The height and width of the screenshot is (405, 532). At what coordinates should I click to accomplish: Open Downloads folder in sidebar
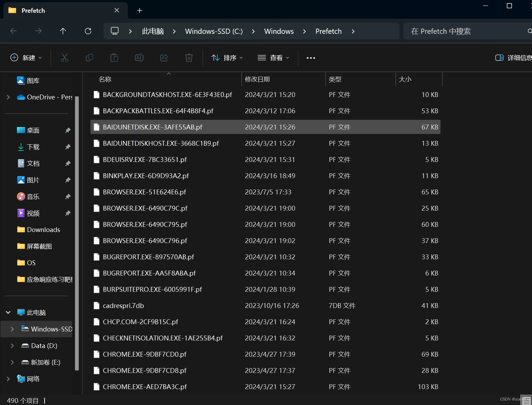pyautogui.click(x=39, y=230)
